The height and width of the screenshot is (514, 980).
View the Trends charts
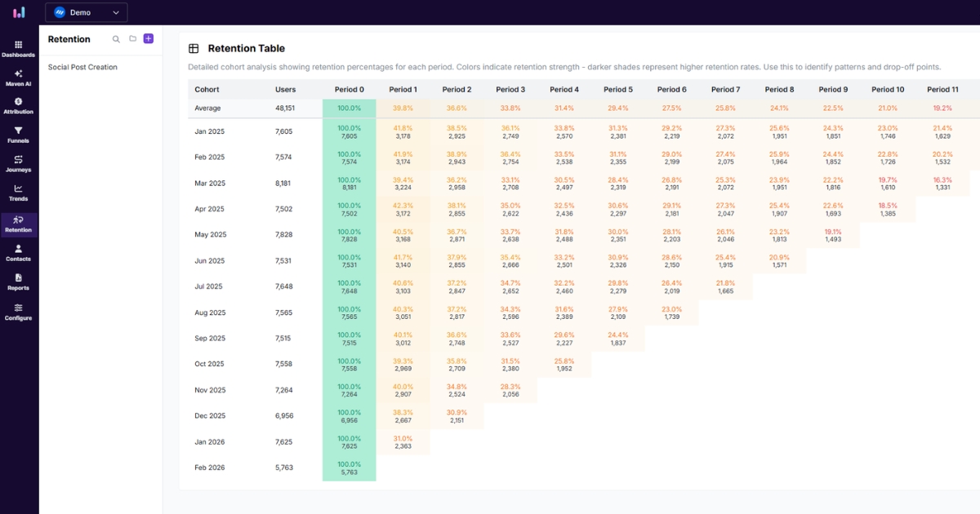pos(18,194)
